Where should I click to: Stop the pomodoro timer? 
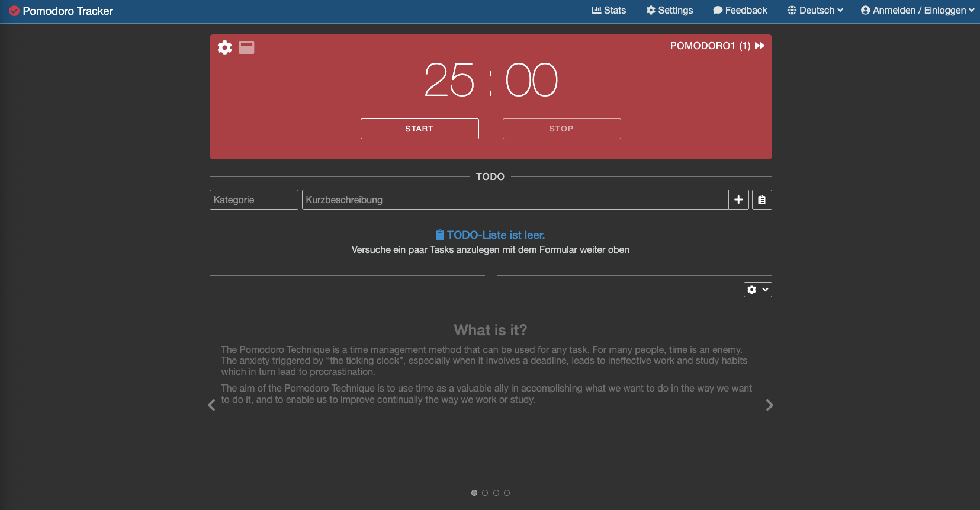pyautogui.click(x=562, y=129)
